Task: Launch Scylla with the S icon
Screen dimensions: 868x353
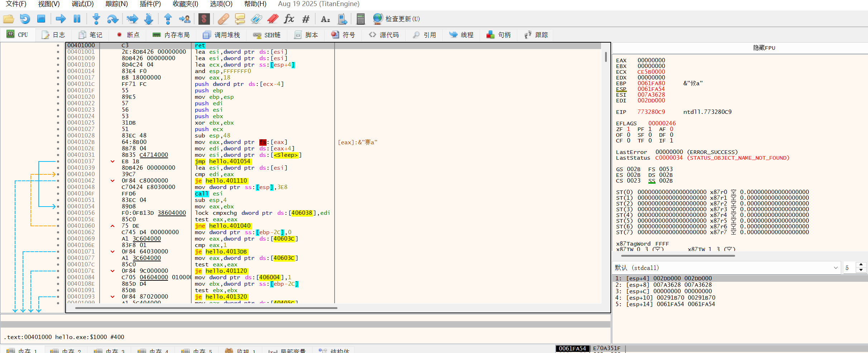Action: [x=204, y=19]
